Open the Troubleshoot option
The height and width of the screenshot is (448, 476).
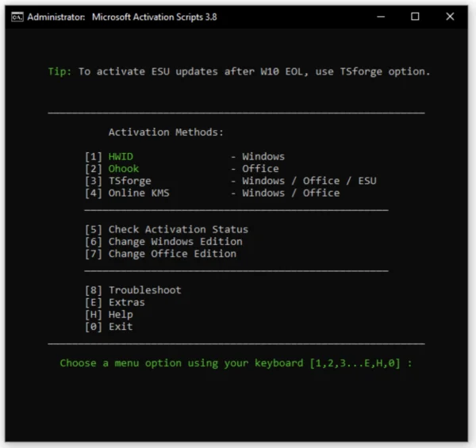144,290
